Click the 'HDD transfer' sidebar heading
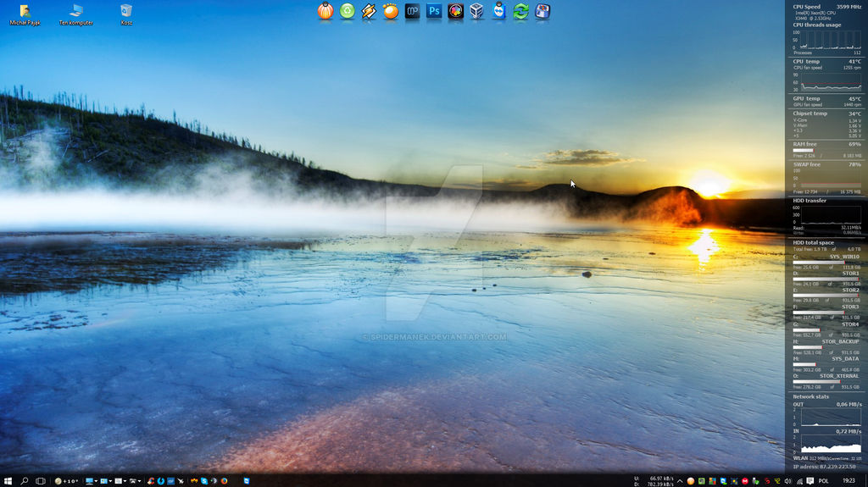 (x=810, y=201)
